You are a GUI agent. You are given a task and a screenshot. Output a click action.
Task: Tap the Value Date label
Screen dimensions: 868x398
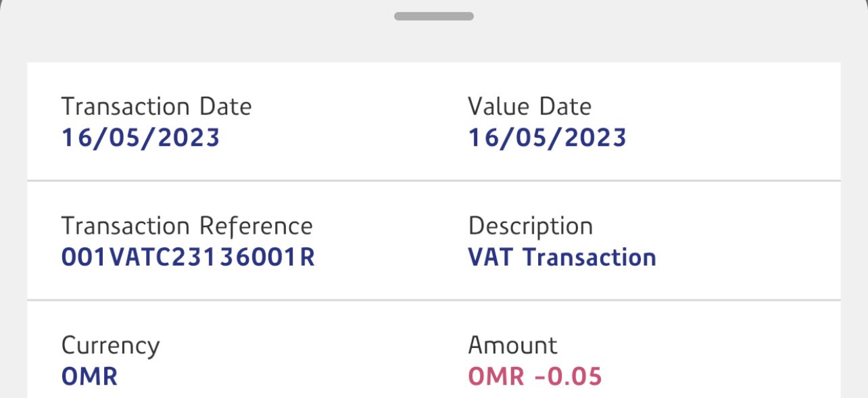pyautogui.click(x=529, y=107)
